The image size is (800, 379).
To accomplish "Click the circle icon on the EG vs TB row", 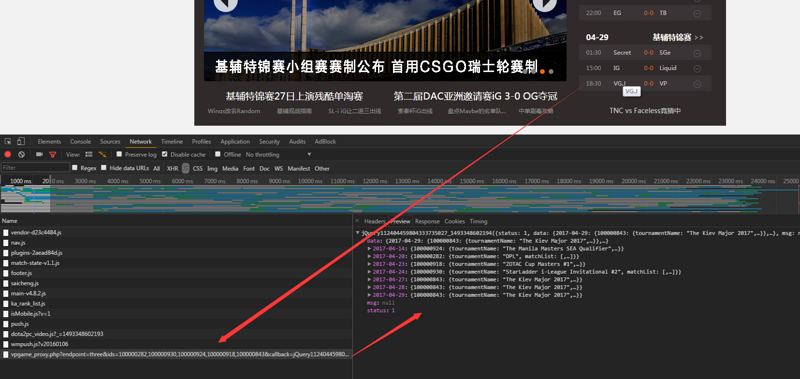I will (697, 13).
